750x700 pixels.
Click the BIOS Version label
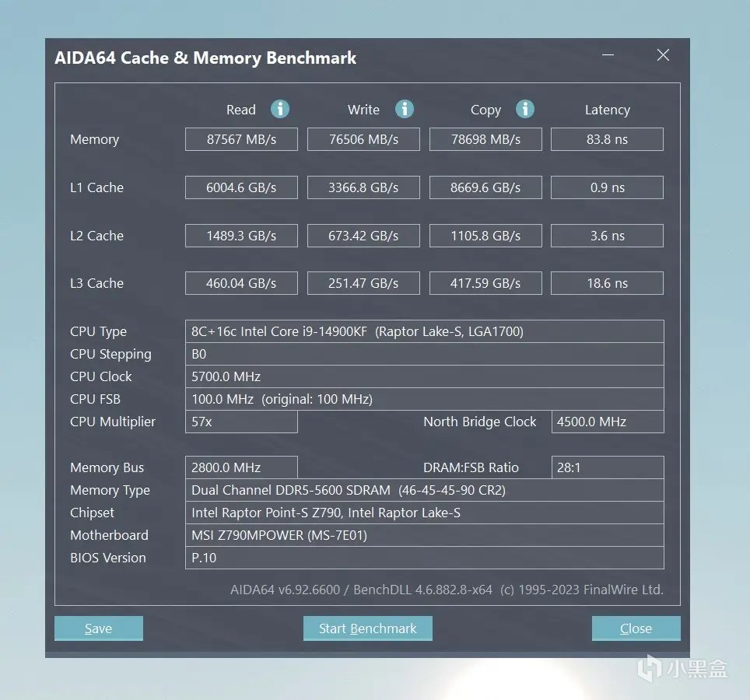coord(108,558)
